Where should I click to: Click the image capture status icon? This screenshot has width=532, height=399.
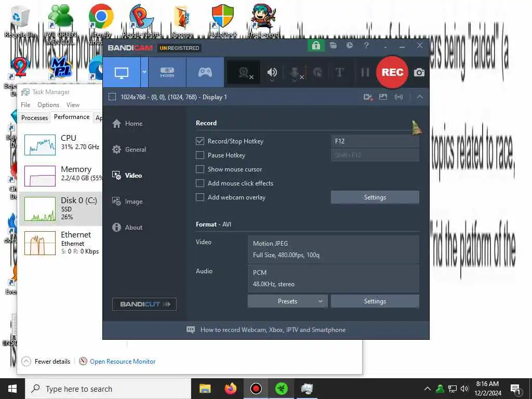(x=383, y=97)
